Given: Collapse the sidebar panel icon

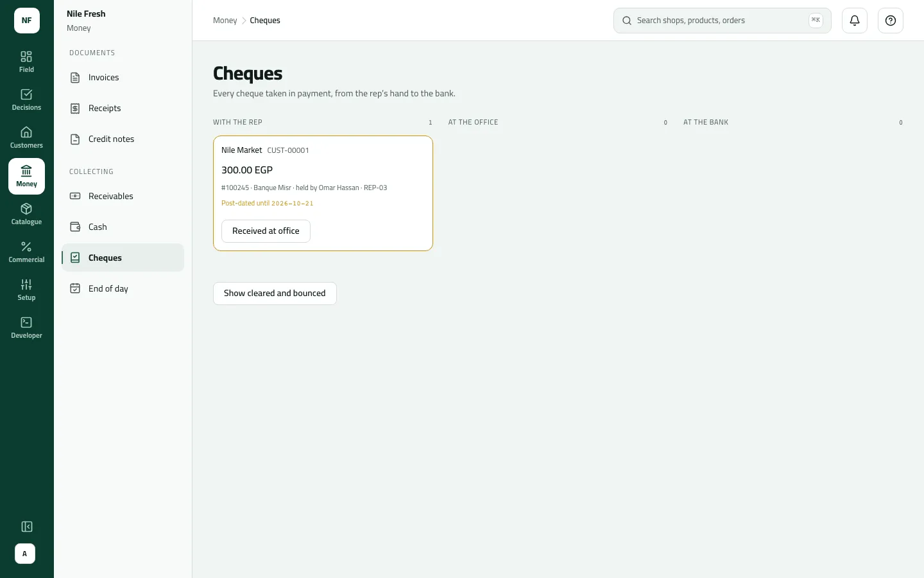Looking at the screenshot, I should pos(26,527).
